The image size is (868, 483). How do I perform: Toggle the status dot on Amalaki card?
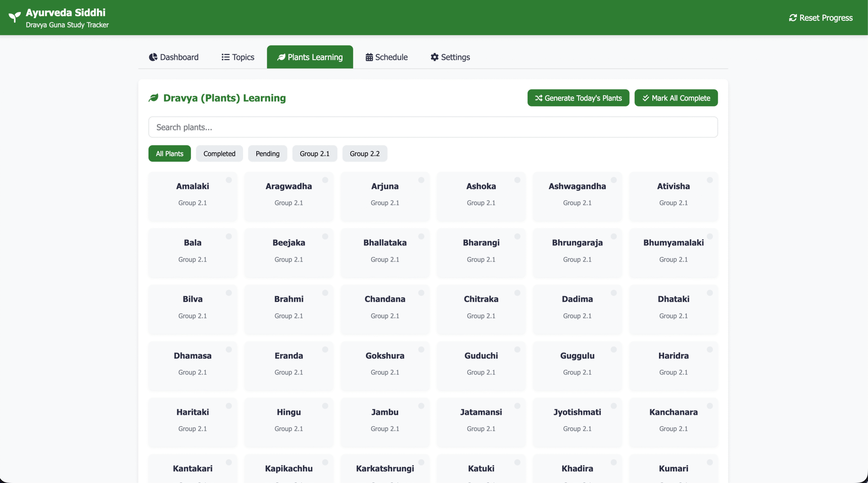click(229, 180)
